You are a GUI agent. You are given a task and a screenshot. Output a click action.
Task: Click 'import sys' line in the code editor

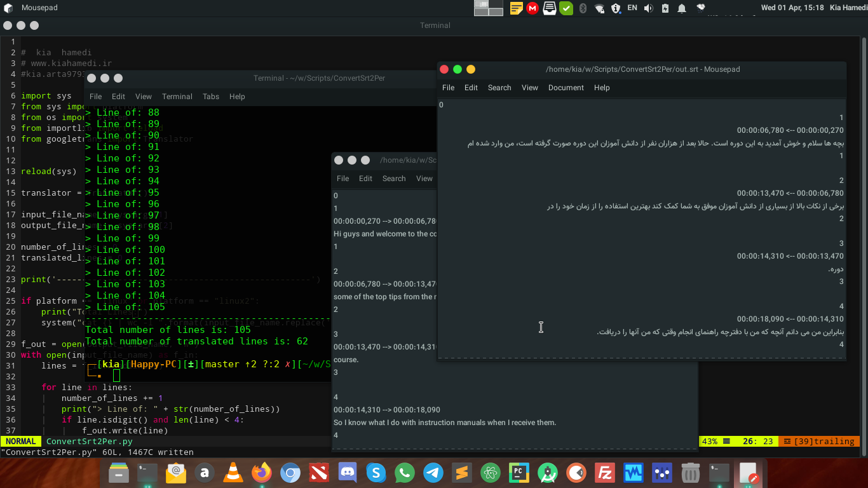click(x=46, y=96)
